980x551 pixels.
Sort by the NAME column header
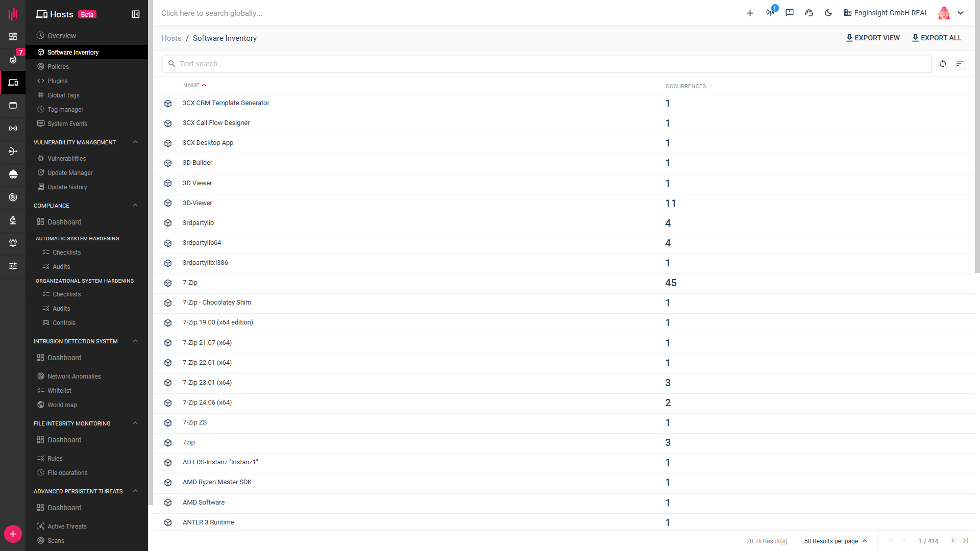[x=192, y=85]
